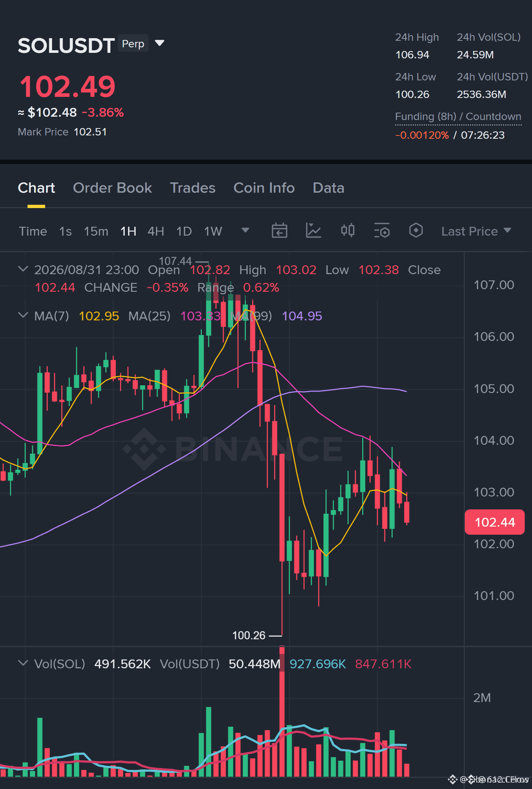This screenshot has width=532, height=789.
Task: Click the 847.611K volume MA value
Action: tap(383, 664)
